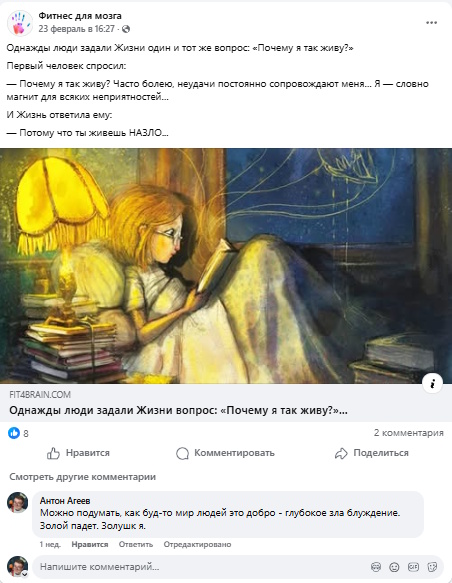Open the 23 февраль в 16:27 timestamp

click(77, 29)
